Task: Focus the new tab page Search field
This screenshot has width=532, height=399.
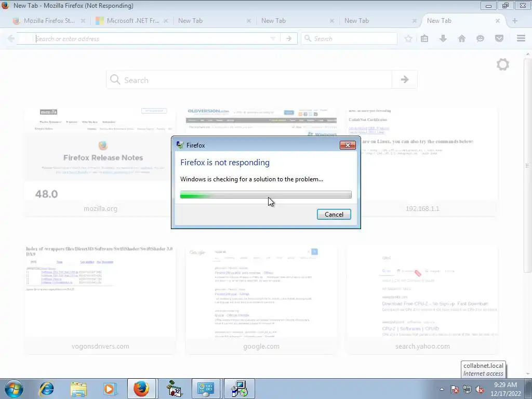Action: coord(249,79)
